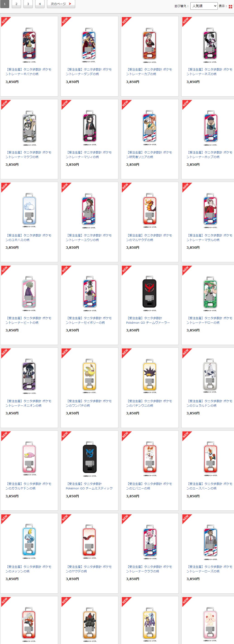Open the キバナ pedometer product thumbnail
This screenshot has height=644, width=234.
click(29, 45)
